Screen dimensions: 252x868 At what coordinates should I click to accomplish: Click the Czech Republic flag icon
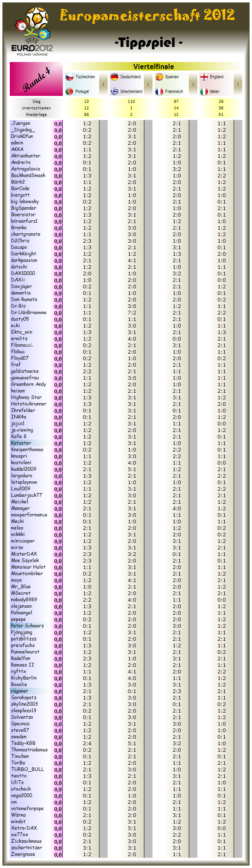click(70, 77)
